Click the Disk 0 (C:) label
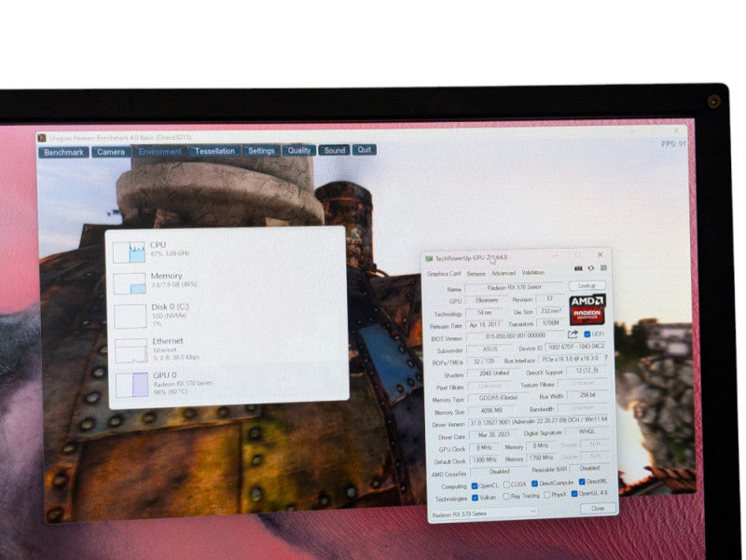The height and width of the screenshot is (560, 746). (171, 307)
